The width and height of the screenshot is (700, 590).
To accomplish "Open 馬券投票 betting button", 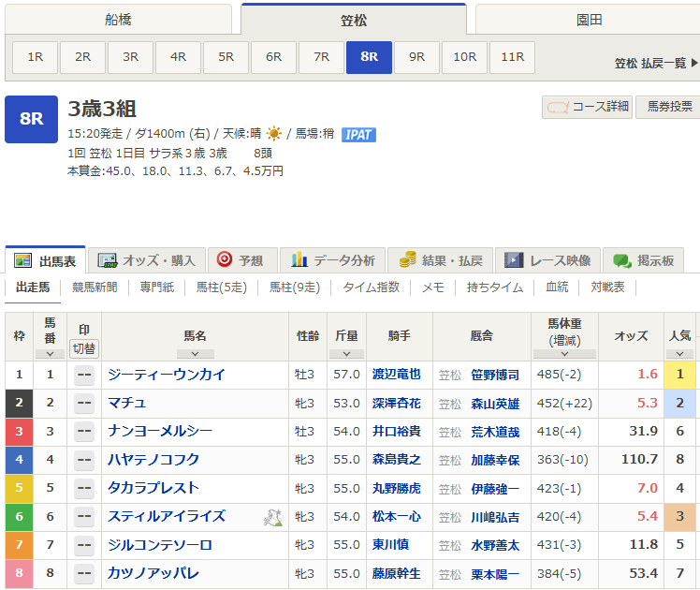I will (x=669, y=107).
